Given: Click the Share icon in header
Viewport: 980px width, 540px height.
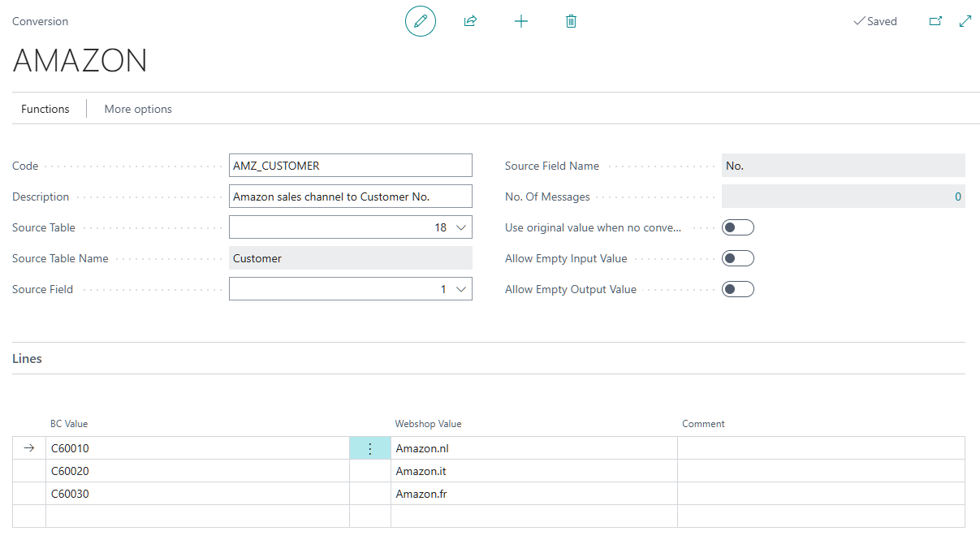Looking at the screenshot, I should tap(470, 21).
